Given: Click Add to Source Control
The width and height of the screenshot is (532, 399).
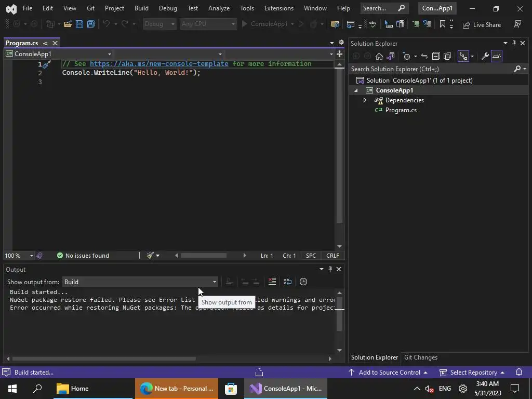Looking at the screenshot, I should click(x=388, y=373).
